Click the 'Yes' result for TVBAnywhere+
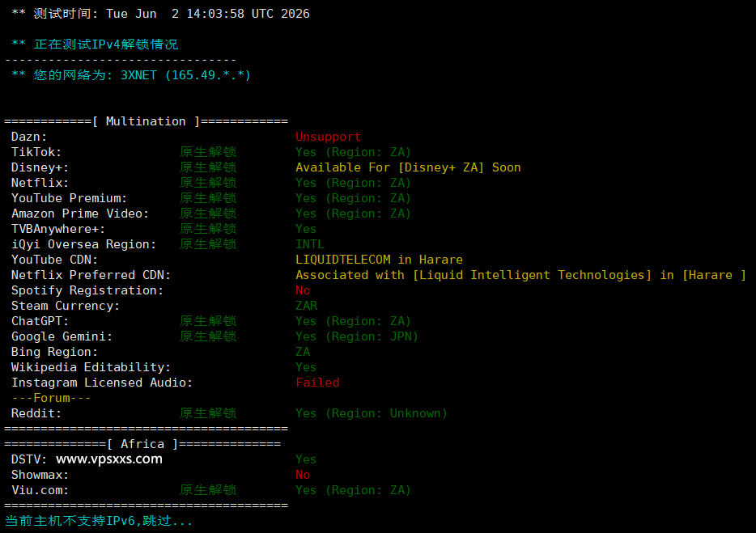The height and width of the screenshot is (533, 756). 306,230
